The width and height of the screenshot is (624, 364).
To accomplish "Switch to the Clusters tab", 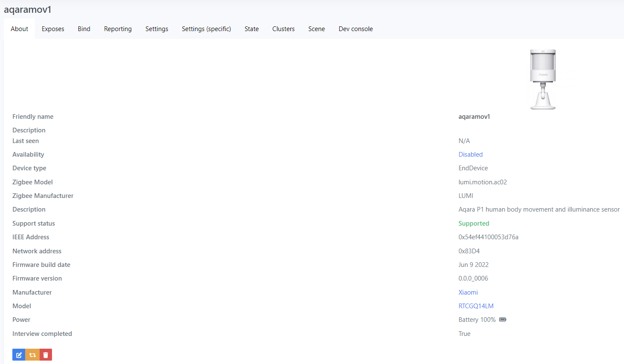I will (283, 29).
